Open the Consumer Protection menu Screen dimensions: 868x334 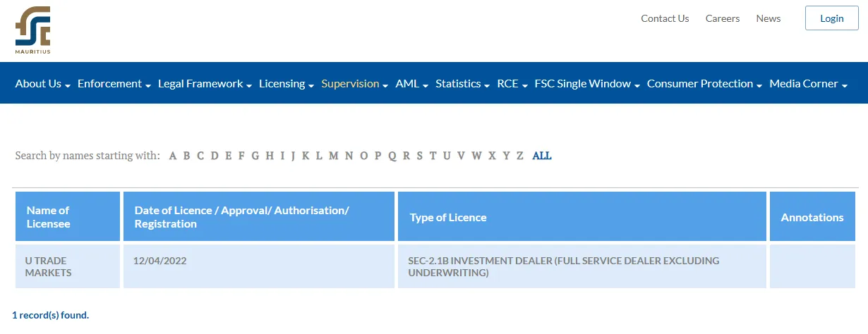(x=705, y=84)
